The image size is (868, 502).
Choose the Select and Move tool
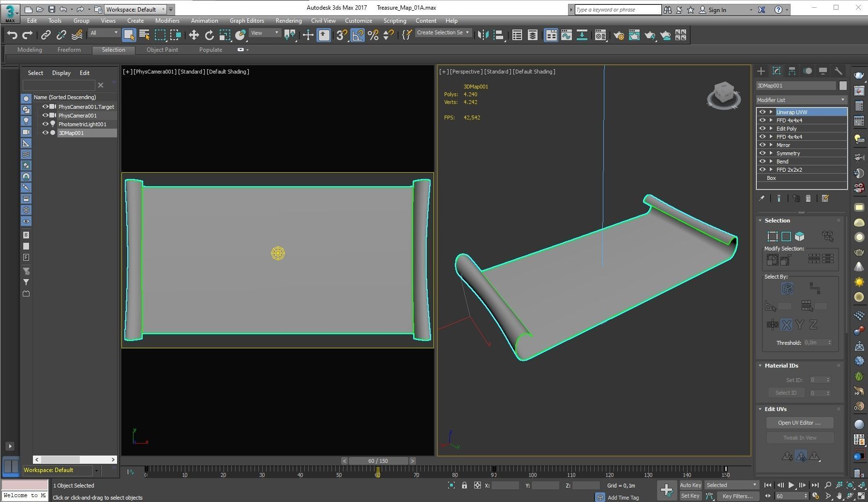click(x=194, y=35)
